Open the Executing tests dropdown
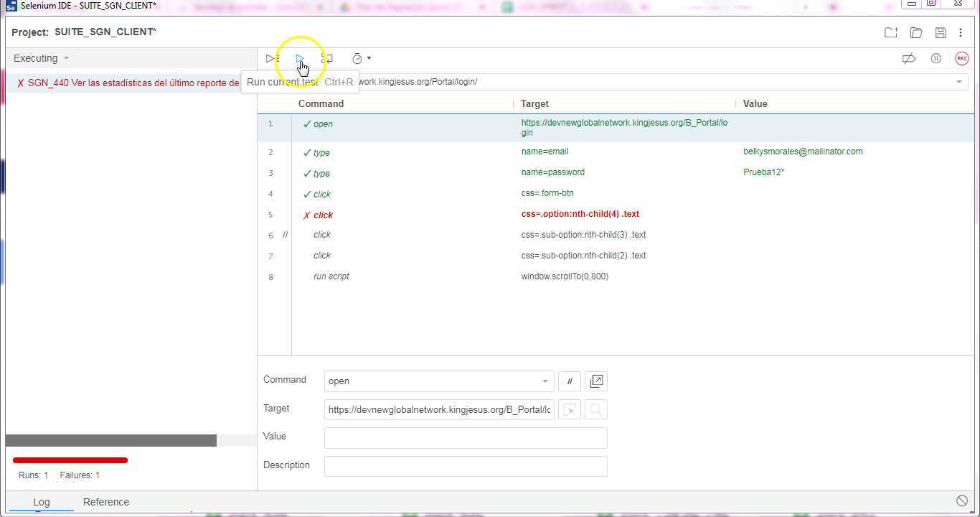980x517 pixels. 41,58
